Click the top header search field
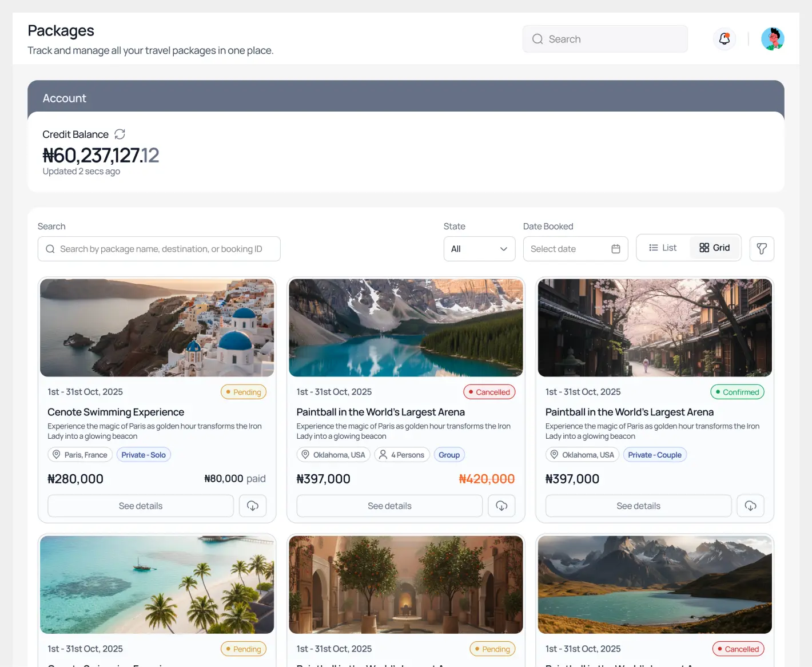 point(605,39)
